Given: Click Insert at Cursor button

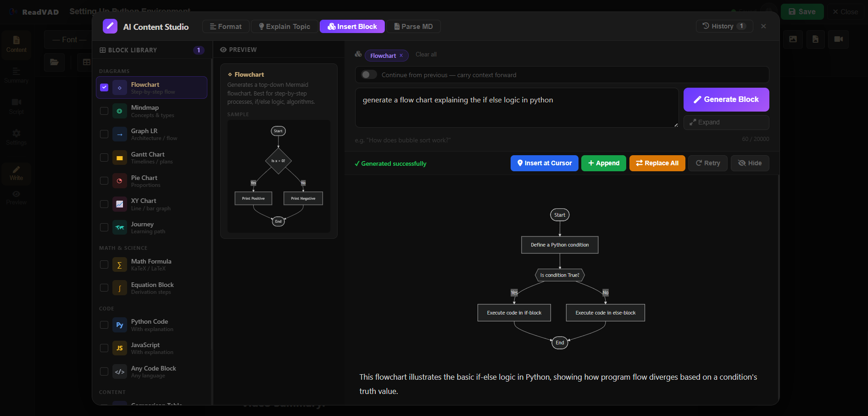Looking at the screenshot, I should pyautogui.click(x=545, y=163).
